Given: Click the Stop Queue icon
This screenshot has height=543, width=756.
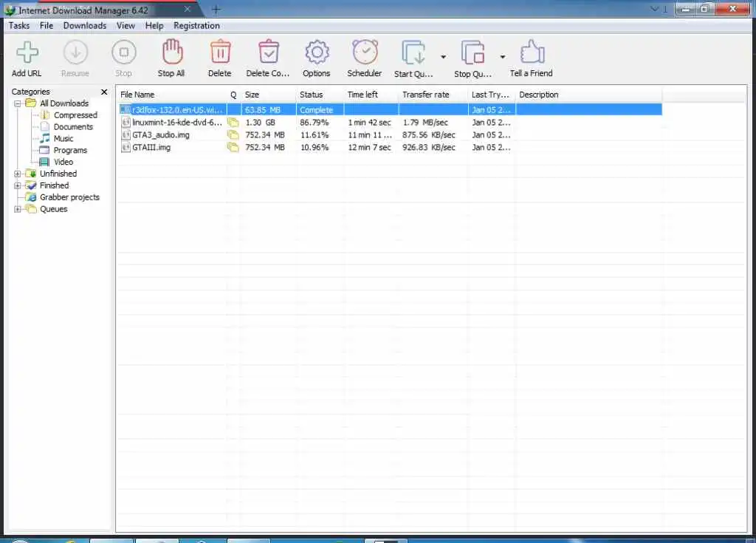Looking at the screenshot, I should (x=472, y=52).
